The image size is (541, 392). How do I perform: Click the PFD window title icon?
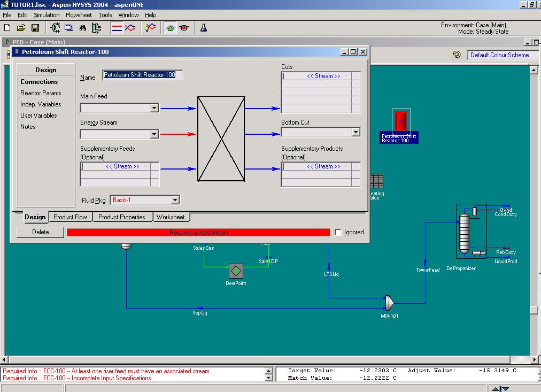click(7, 42)
